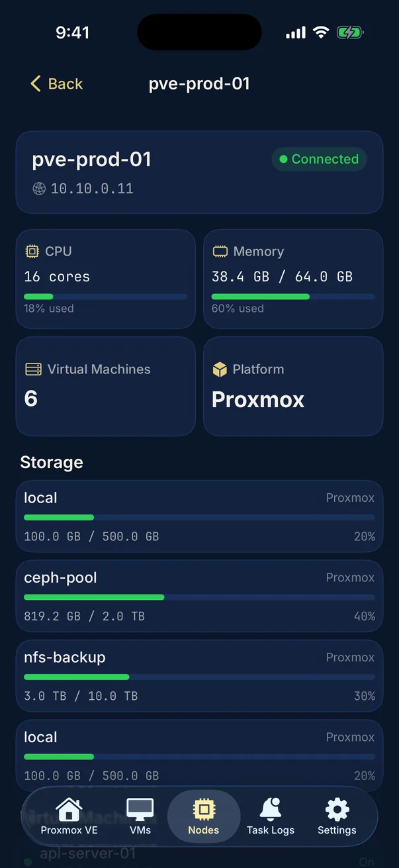Image resolution: width=399 pixels, height=868 pixels.
Task: Tap the Storage section heading
Action: click(52, 462)
